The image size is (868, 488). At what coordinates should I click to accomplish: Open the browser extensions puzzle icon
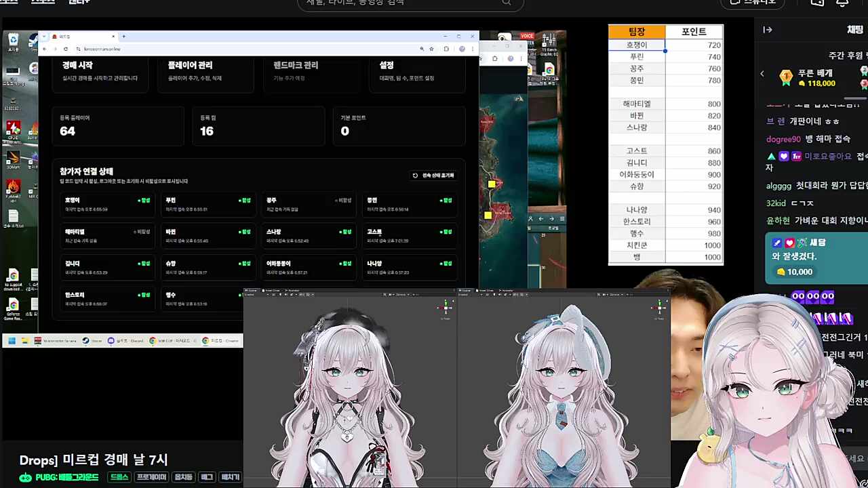(x=446, y=49)
